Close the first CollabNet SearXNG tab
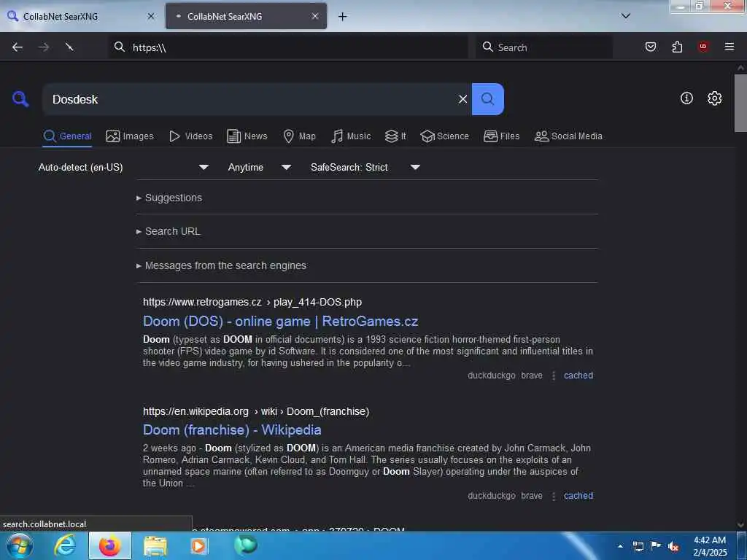Image resolution: width=747 pixels, height=560 pixels. point(151,16)
